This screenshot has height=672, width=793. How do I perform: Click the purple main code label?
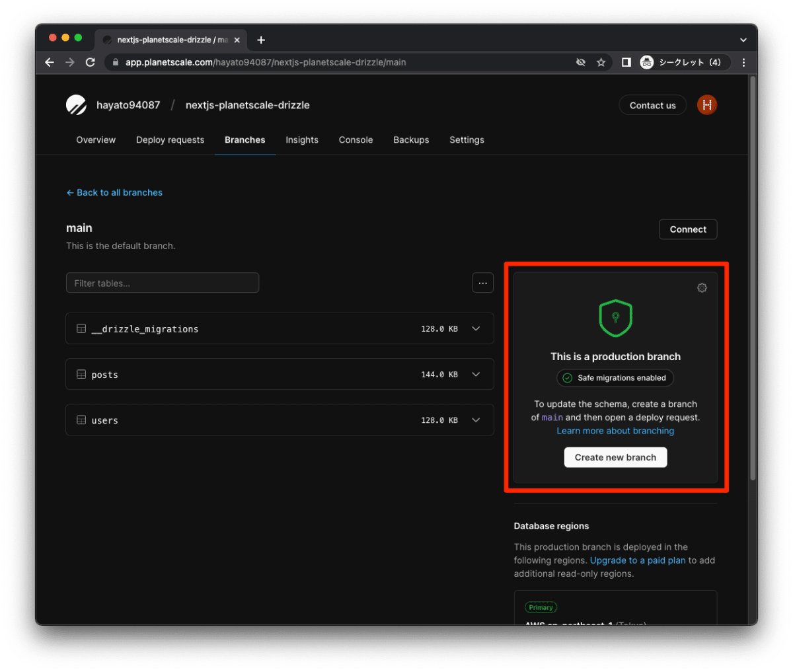pyautogui.click(x=552, y=418)
